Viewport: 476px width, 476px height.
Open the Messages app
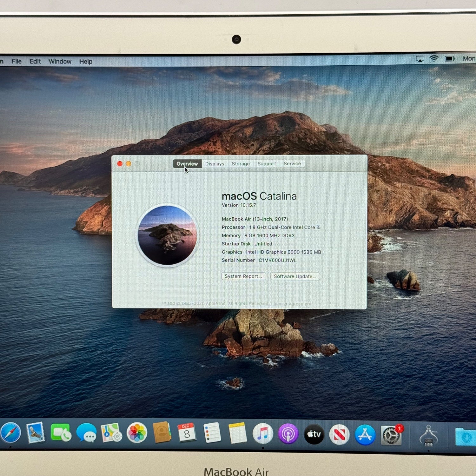click(86, 433)
